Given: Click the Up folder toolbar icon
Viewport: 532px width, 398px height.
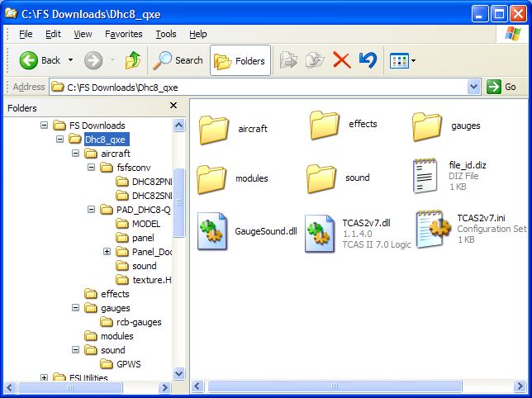Looking at the screenshot, I should pos(133,60).
